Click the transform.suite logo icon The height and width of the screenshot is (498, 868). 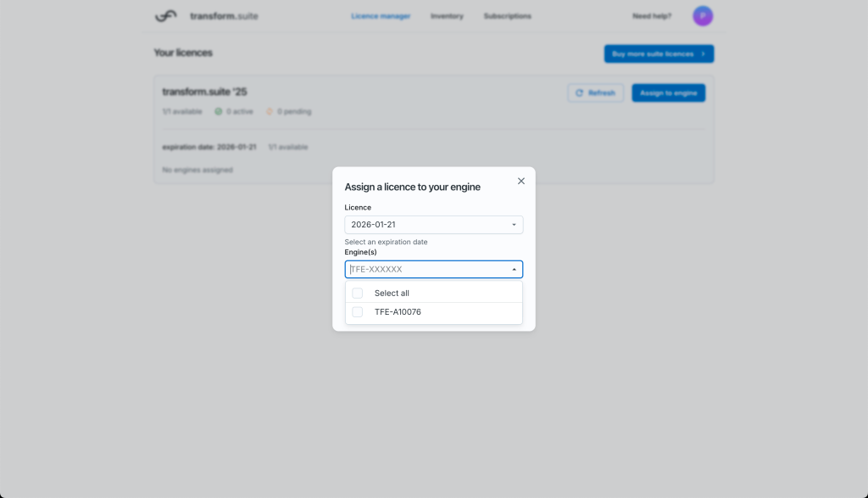coord(165,16)
